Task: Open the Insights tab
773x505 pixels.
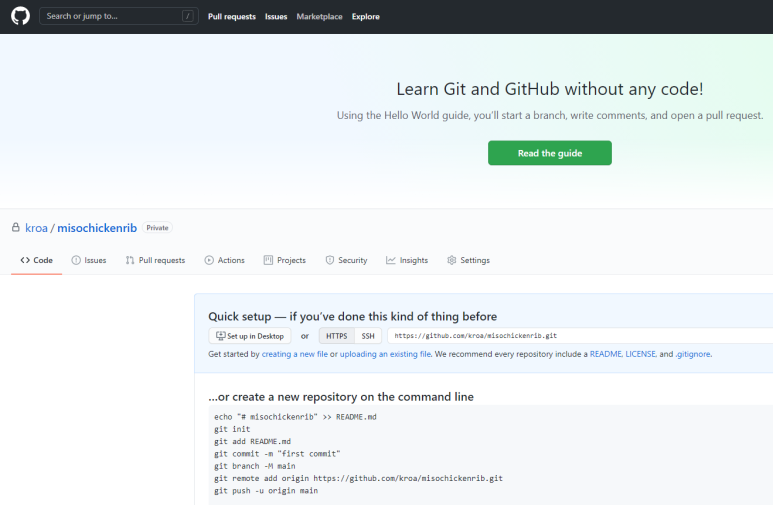Action: 407,260
